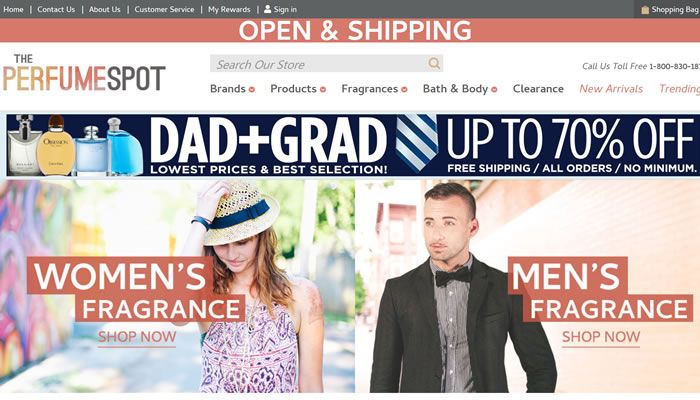This screenshot has width=700, height=400.
Task: Click the Search Our Store field
Action: [x=319, y=63]
